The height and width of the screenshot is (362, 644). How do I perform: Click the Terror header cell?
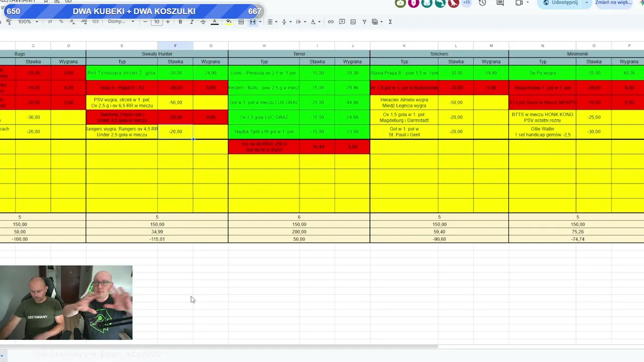tap(299, 54)
